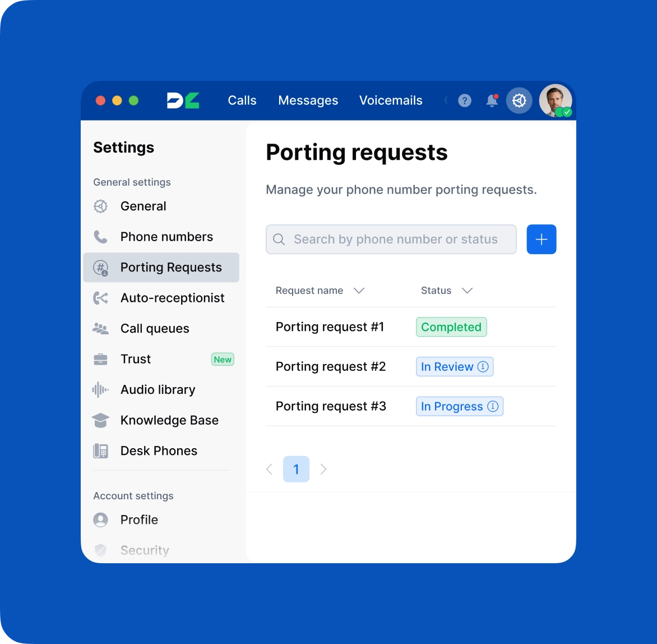This screenshot has width=657, height=644.
Task: Select page 1 in pagination
Action: coord(296,469)
